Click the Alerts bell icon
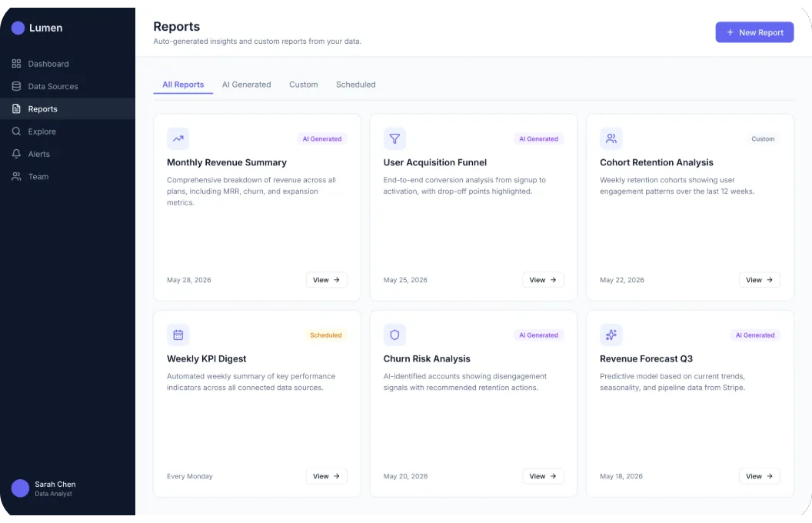The height and width of the screenshot is (523, 812). 17,154
